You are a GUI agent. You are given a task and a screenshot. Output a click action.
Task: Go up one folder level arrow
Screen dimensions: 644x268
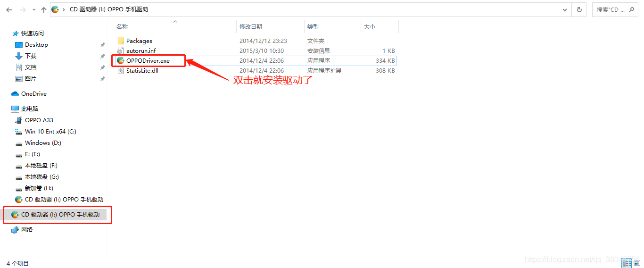(x=44, y=9)
